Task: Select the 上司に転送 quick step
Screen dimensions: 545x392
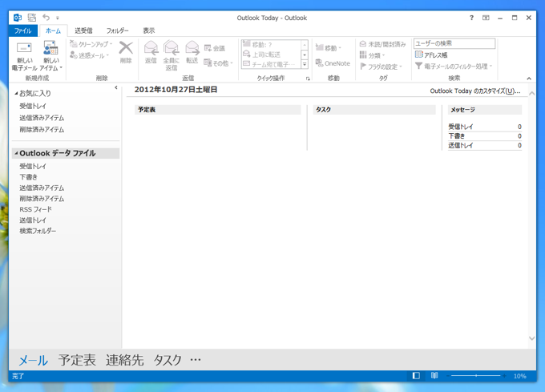Action: (271, 55)
